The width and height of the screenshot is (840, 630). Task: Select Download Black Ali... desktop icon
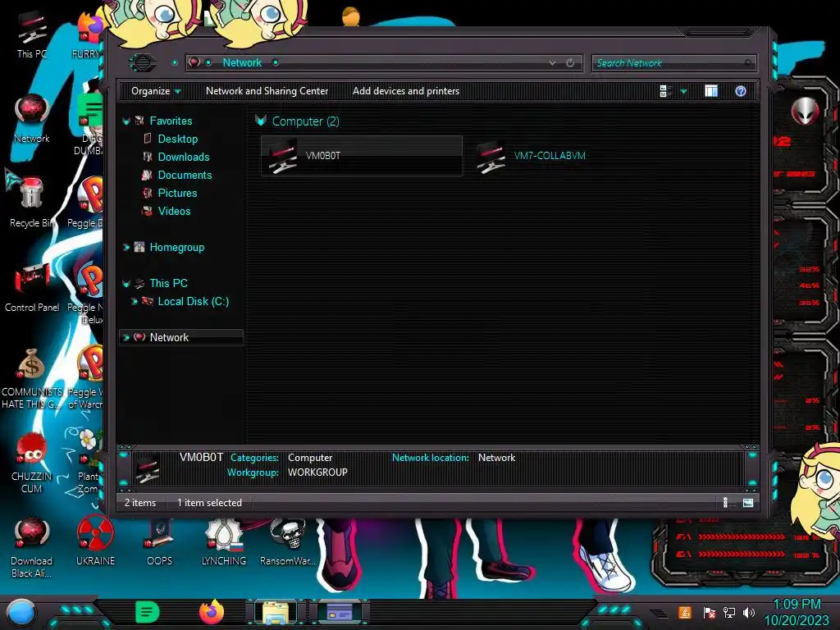pos(32,547)
